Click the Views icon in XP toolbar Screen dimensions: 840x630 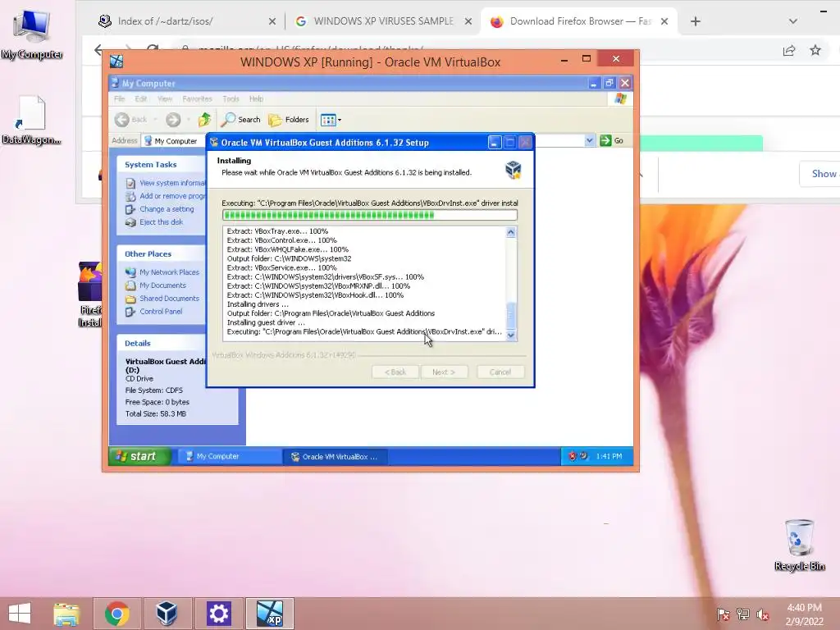[328, 120]
